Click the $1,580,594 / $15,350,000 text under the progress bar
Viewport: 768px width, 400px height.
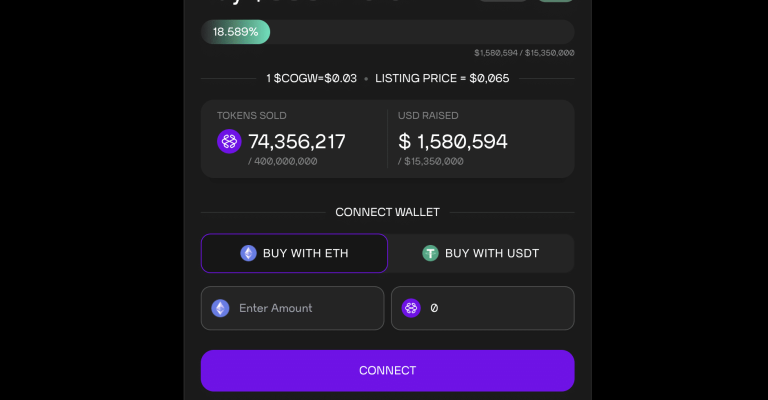click(524, 53)
